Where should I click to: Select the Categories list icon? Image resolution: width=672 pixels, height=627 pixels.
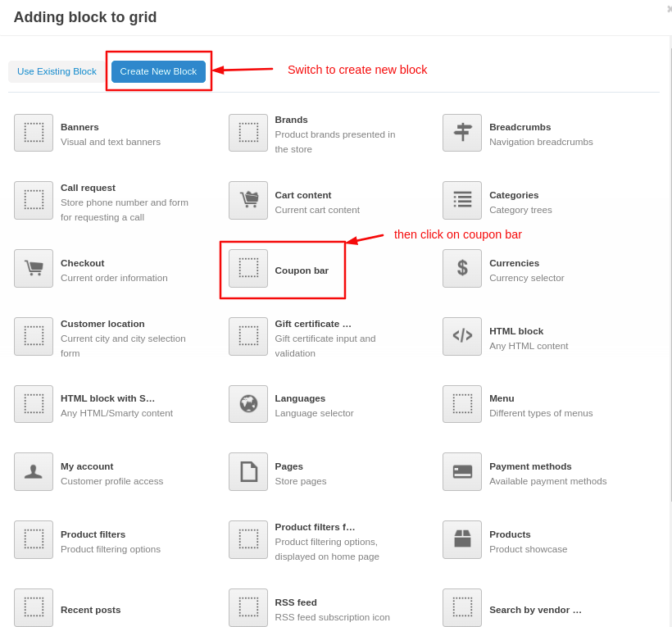click(462, 200)
